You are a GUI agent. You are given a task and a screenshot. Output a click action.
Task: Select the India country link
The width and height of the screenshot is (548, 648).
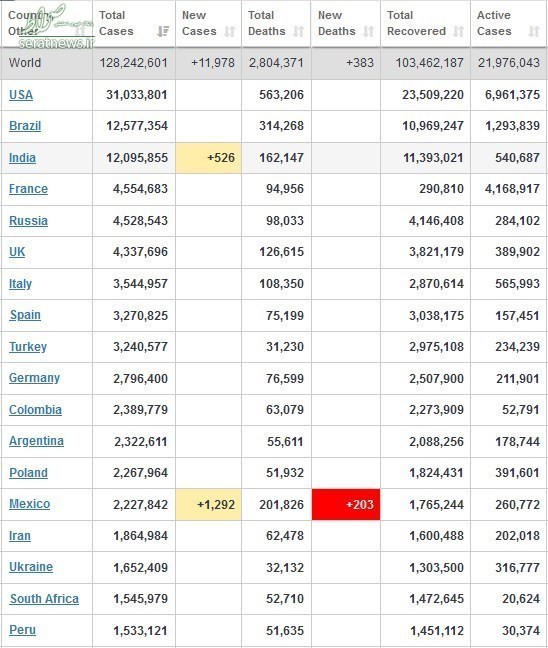click(22, 157)
